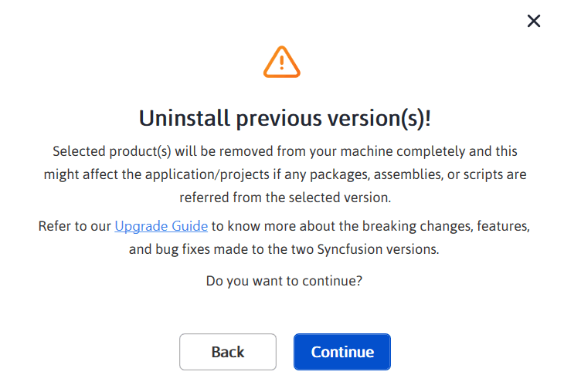The image size is (581, 392).
Task: Confirm uninstall with the Continue button
Action: (x=342, y=352)
